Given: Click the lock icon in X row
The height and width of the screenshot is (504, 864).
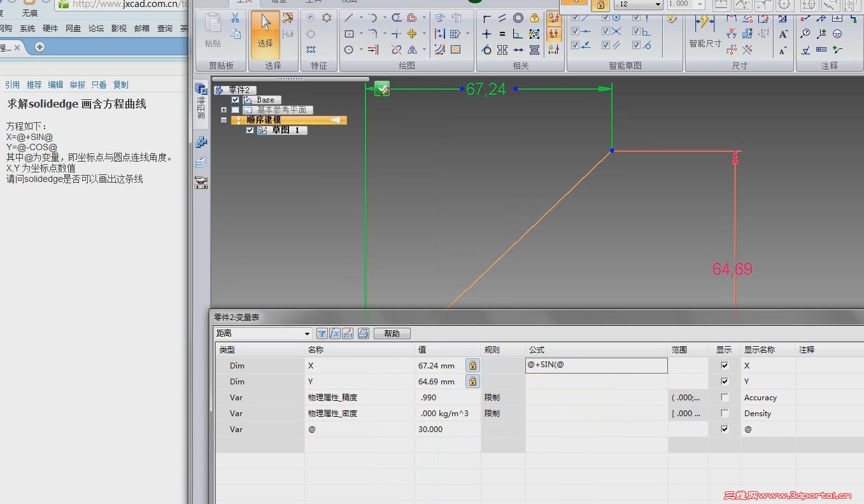Looking at the screenshot, I should [x=472, y=365].
